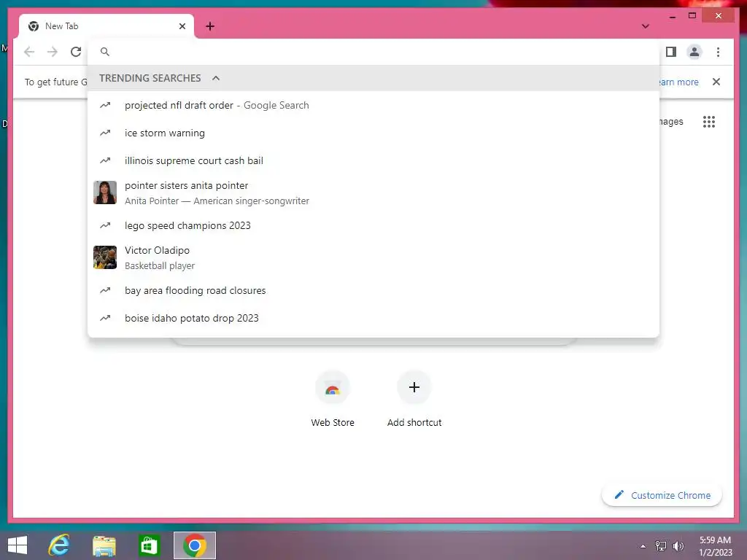The width and height of the screenshot is (747, 560).
Task: Click the Chrome taskbar icon
Action: (194, 545)
